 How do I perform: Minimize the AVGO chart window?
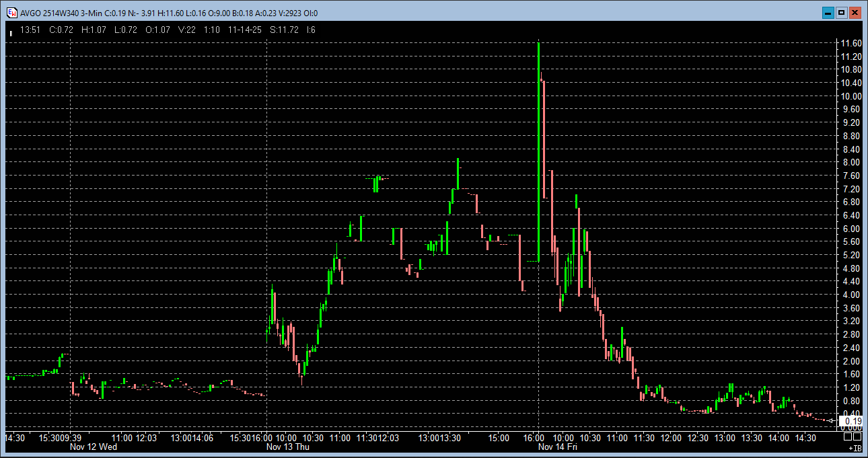[x=827, y=13]
